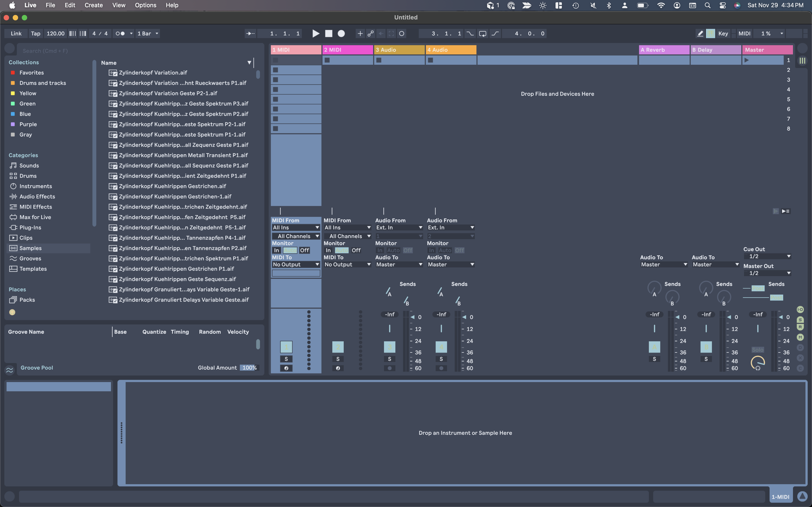Screen dimensions: 812x507
Task: Open the Options menu
Action: pyautogui.click(x=145, y=5)
